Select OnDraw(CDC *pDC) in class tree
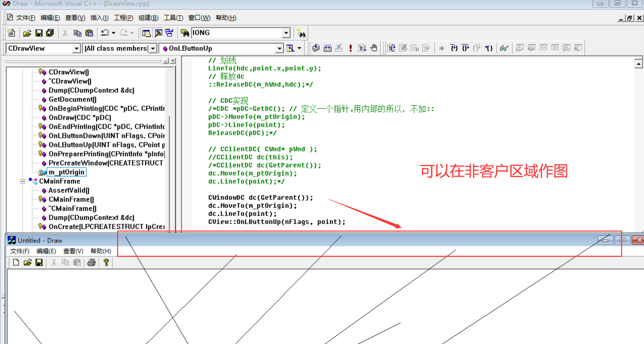This screenshot has height=344, width=644. (x=80, y=117)
